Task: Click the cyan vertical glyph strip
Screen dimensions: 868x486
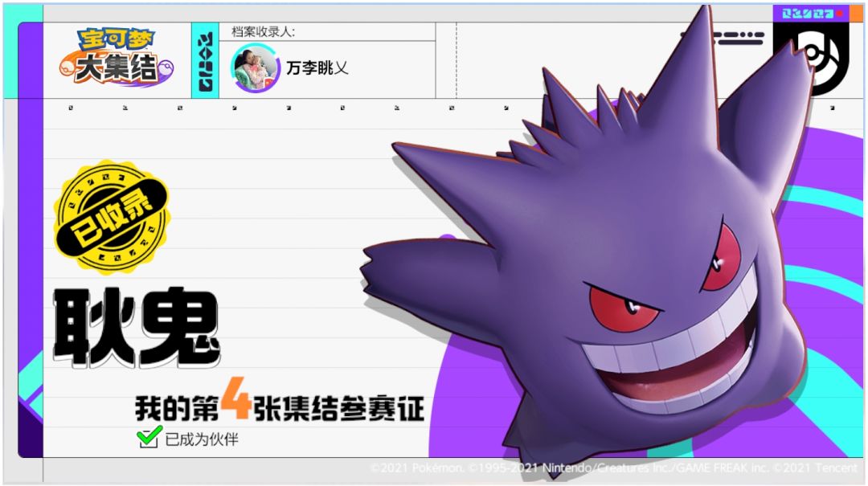Action: [206, 61]
